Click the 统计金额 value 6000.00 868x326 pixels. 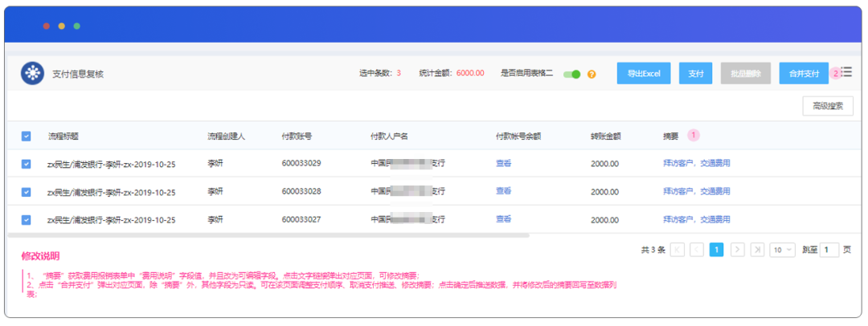click(470, 73)
